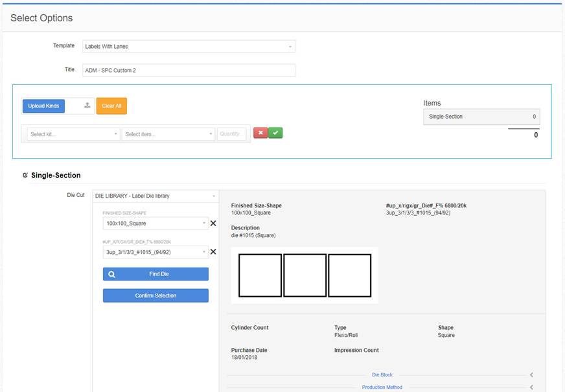The height and width of the screenshot is (392, 565).
Task: Click the die layout preview thumbnail
Action: point(305,275)
